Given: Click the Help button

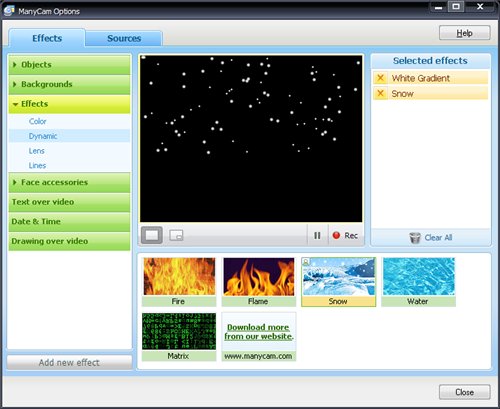Looking at the screenshot, I should click(x=465, y=33).
